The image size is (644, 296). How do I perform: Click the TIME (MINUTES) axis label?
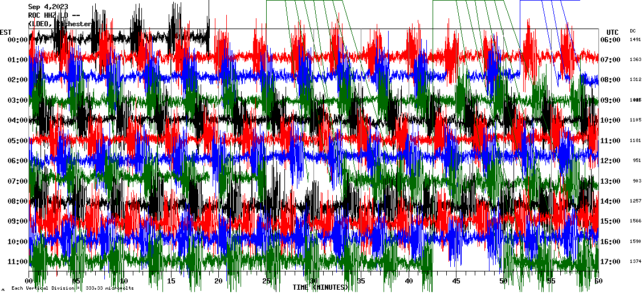[x=320, y=287]
